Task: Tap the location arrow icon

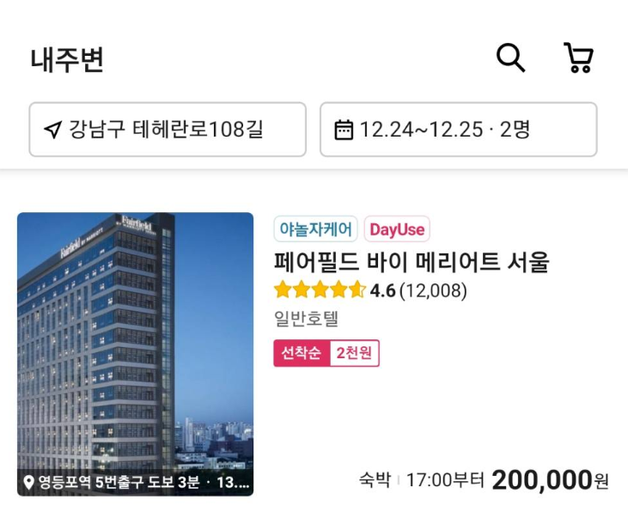Action: tap(53, 130)
